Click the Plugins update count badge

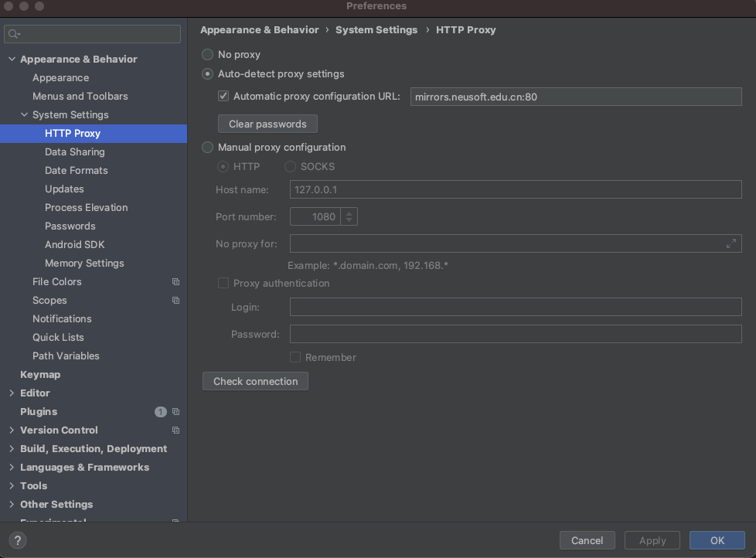(x=160, y=411)
